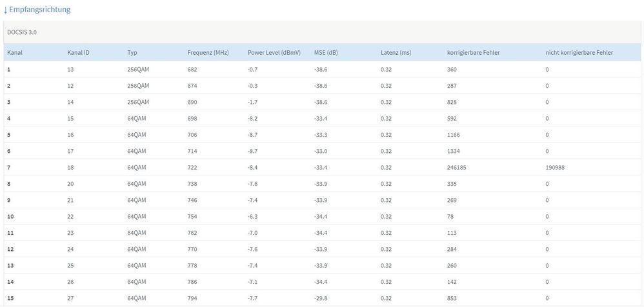Click the Kanal ID column header
This screenshot has height=307, width=644.
79,52
